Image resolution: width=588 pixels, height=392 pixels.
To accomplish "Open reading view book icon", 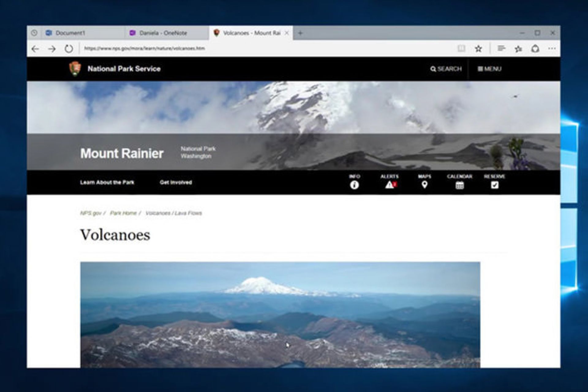I will click(461, 48).
